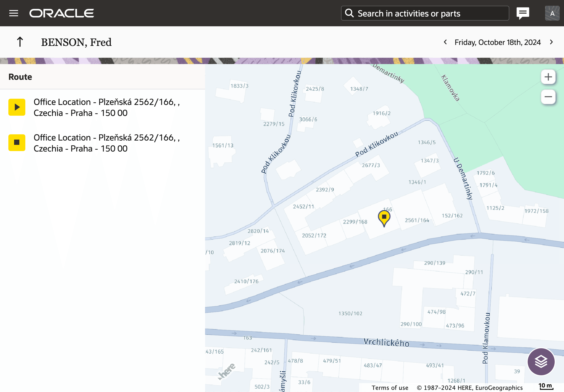Open the date picker for Friday, October 18th

pos(498,42)
